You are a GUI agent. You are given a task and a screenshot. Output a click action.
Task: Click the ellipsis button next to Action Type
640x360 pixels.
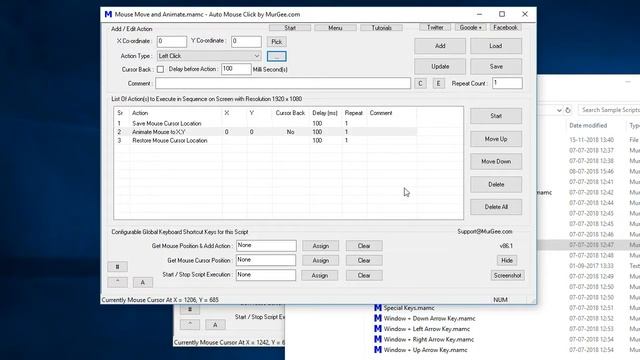277,56
